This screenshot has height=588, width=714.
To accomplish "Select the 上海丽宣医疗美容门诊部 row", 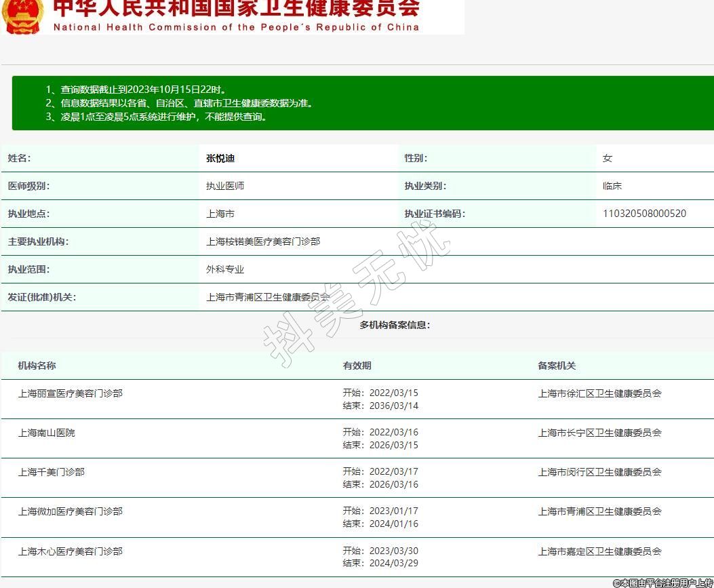I will (x=71, y=393).
